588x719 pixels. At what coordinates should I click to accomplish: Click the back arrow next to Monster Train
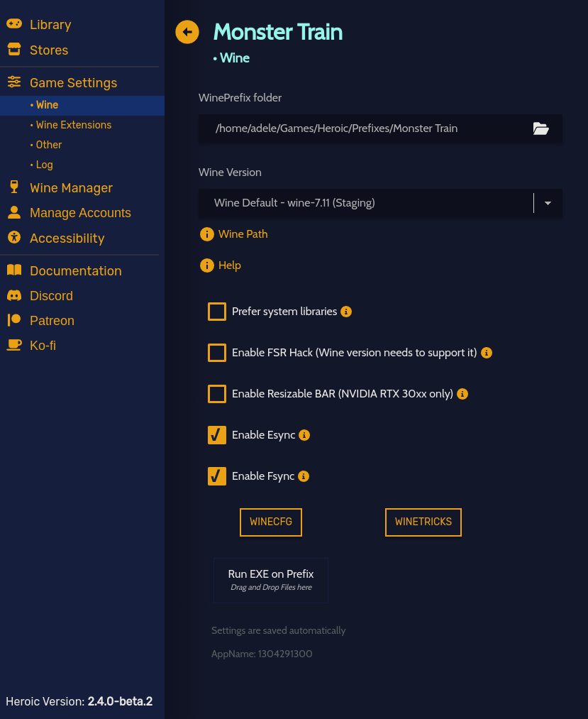(187, 32)
